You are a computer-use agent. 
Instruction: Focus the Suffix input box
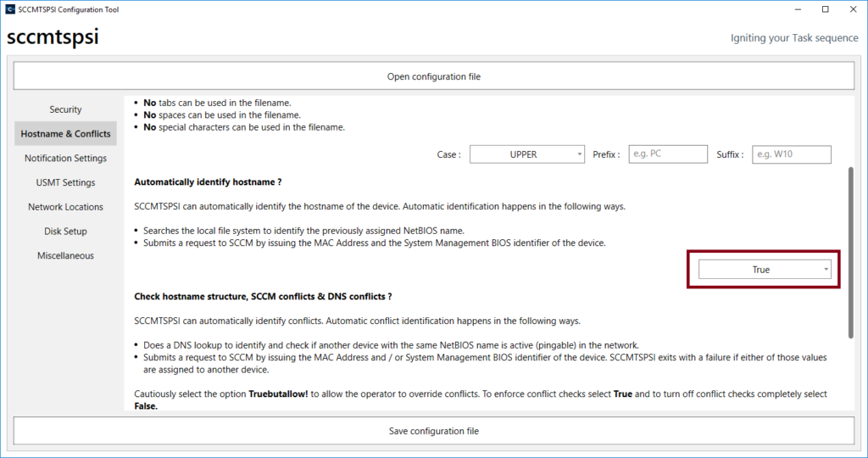[791, 154]
